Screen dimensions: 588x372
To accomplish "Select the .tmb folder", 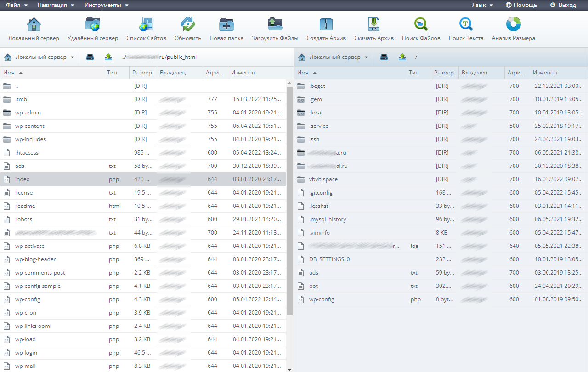I will pyautogui.click(x=143, y=99).
